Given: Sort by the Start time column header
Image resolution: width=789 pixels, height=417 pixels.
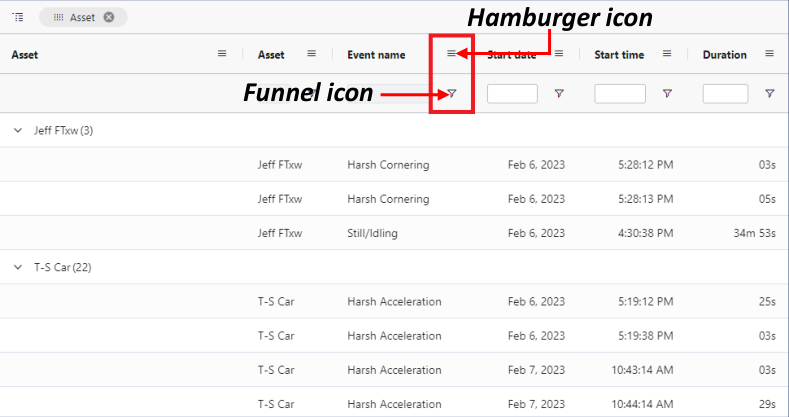Looking at the screenshot, I should (619, 55).
